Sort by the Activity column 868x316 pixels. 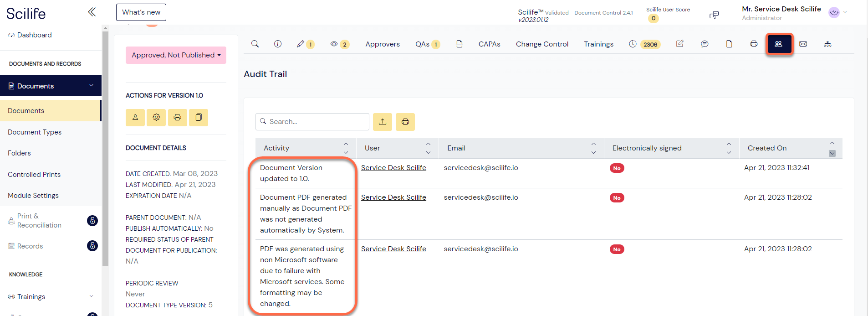(306, 148)
